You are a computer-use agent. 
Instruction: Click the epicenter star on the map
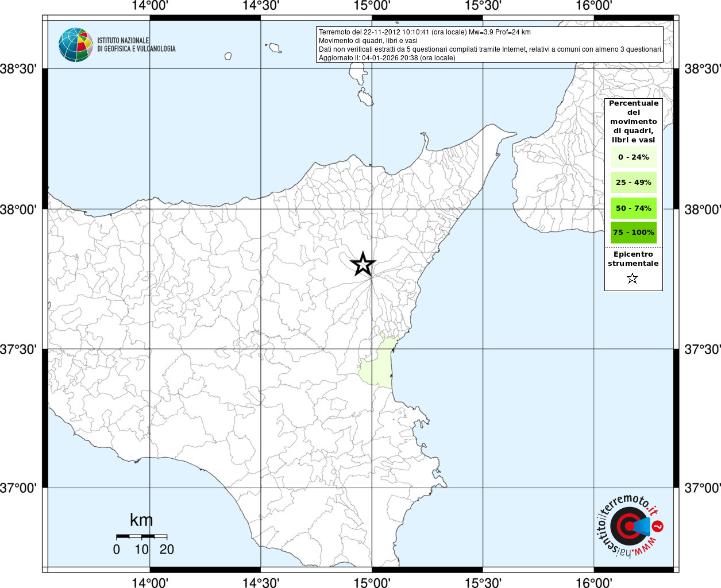pyautogui.click(x=363, y=264)
